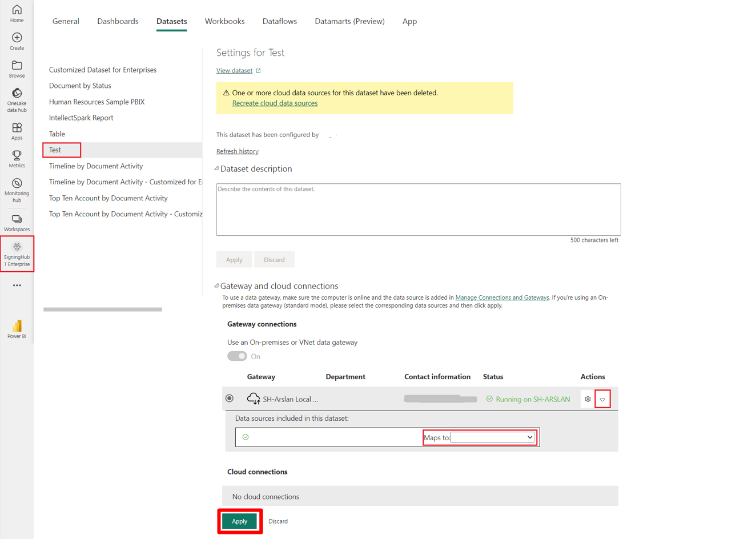The height and width of the screenshot is (539, 756).
Task: Select the Document by Status dataset
Action: coord(80,86)
